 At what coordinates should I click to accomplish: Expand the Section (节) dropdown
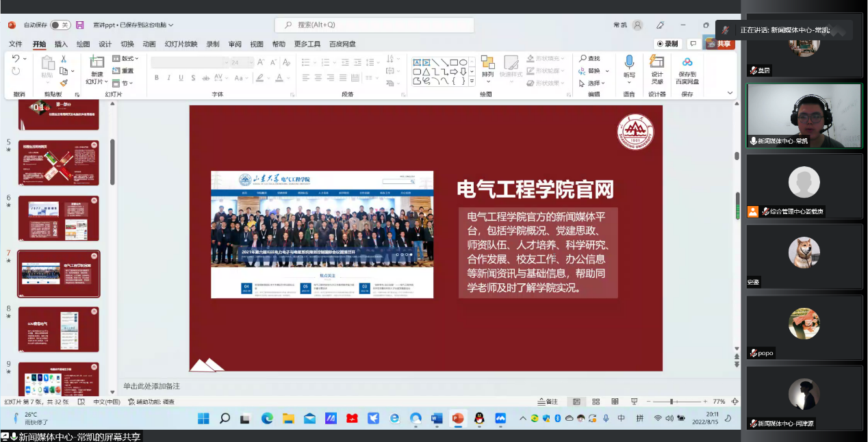[125, 83]
